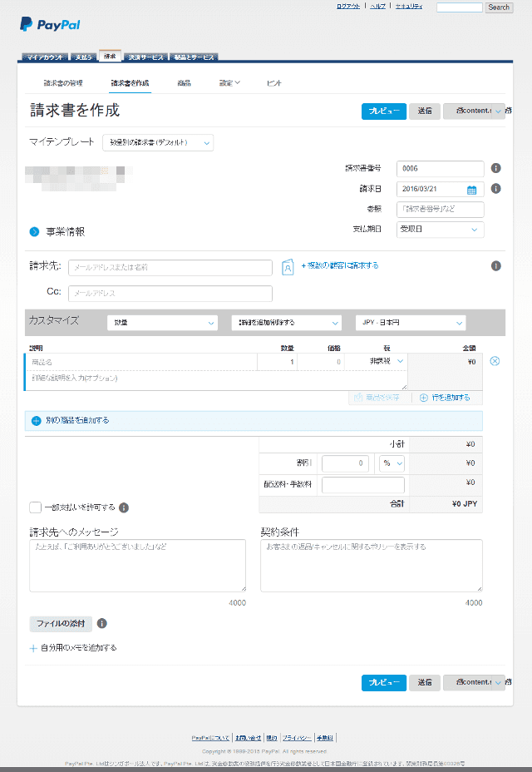The width and height of the screenshot is (532, 772).
Task: Select 請求書を作成 sub-tab
Action: [x=130, y=83]
